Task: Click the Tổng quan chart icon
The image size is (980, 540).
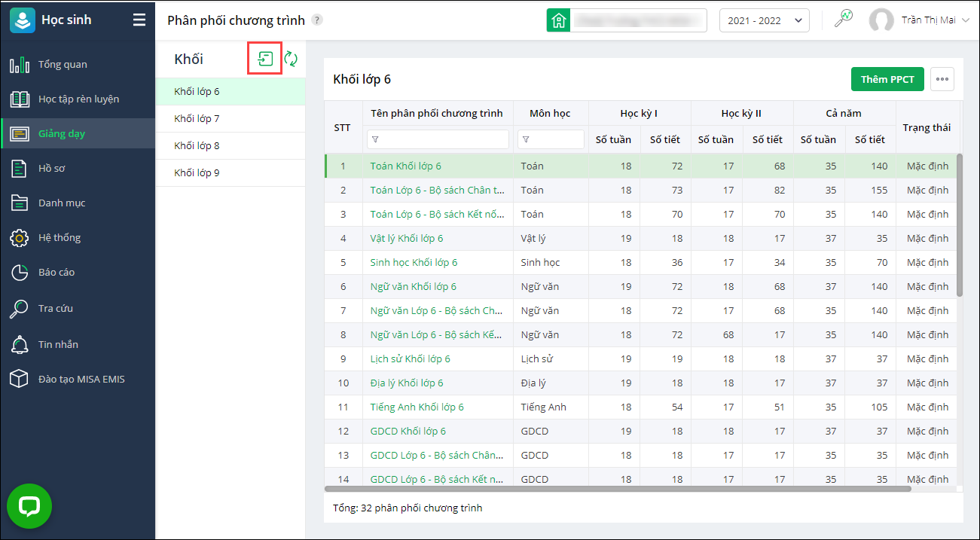Action: [20, 65]
